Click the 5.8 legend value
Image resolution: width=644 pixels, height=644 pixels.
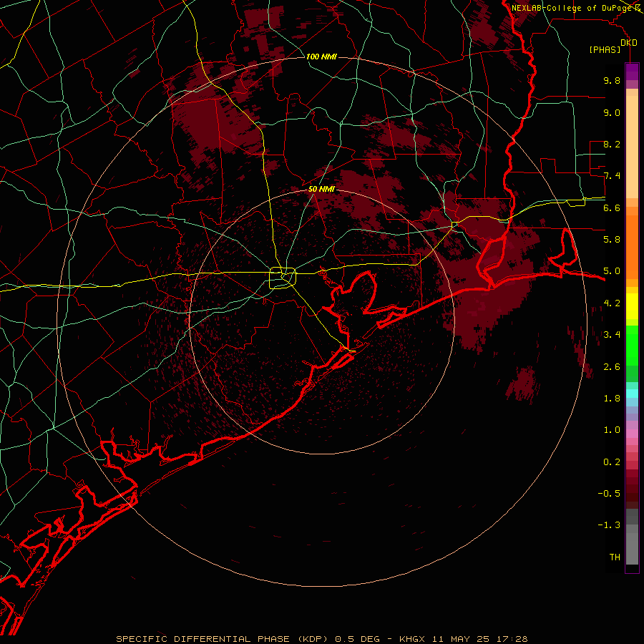(612, 240)
